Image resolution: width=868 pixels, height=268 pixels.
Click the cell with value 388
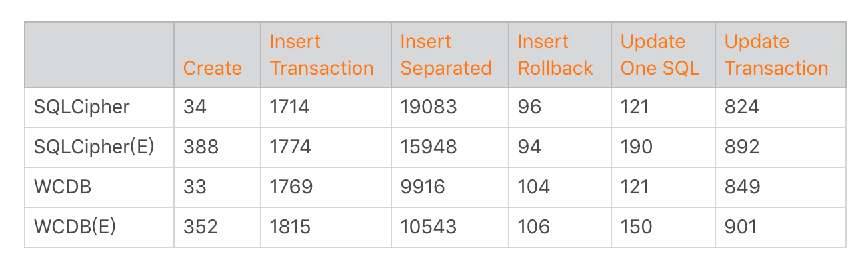(217, 147)
